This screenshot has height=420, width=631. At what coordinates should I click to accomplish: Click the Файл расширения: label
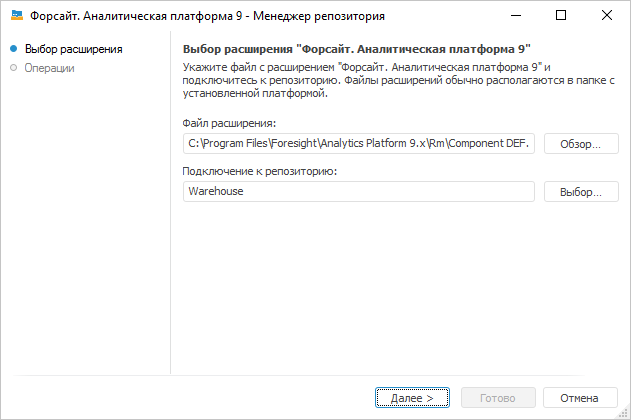(229, 123)
